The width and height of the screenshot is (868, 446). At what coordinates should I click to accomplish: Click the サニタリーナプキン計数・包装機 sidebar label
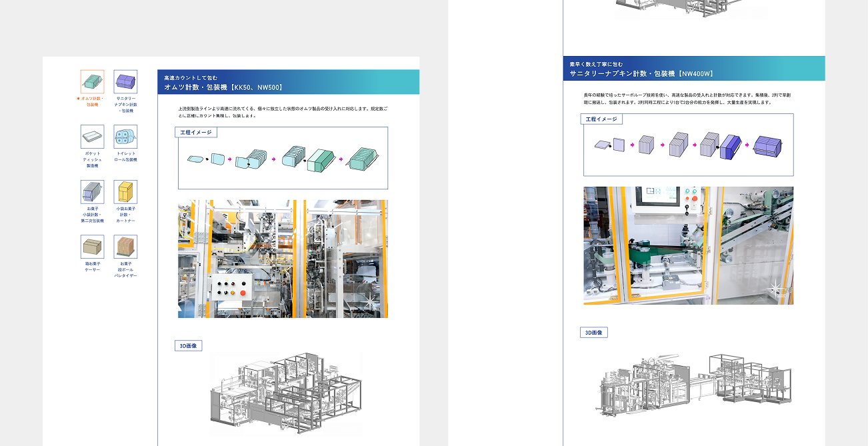(125, 105)
